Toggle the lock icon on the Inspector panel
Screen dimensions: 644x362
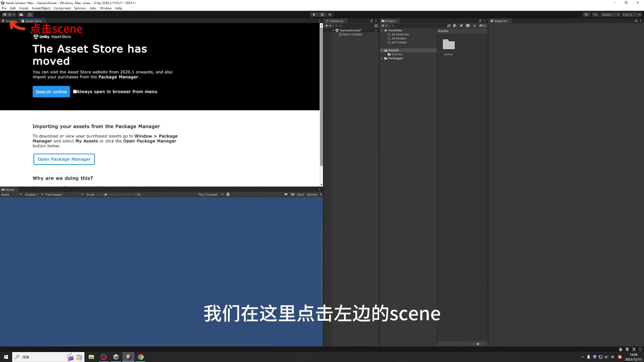tap(636, 21)
